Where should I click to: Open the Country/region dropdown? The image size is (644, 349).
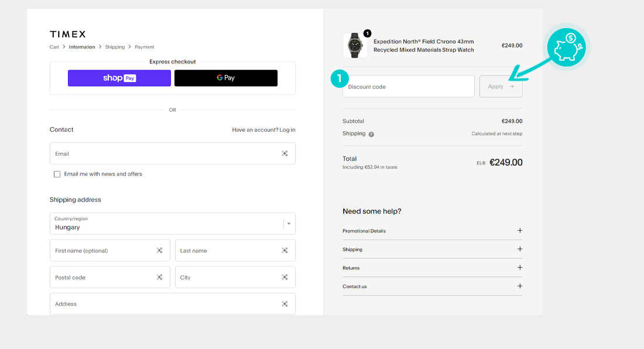click(172, 223)
